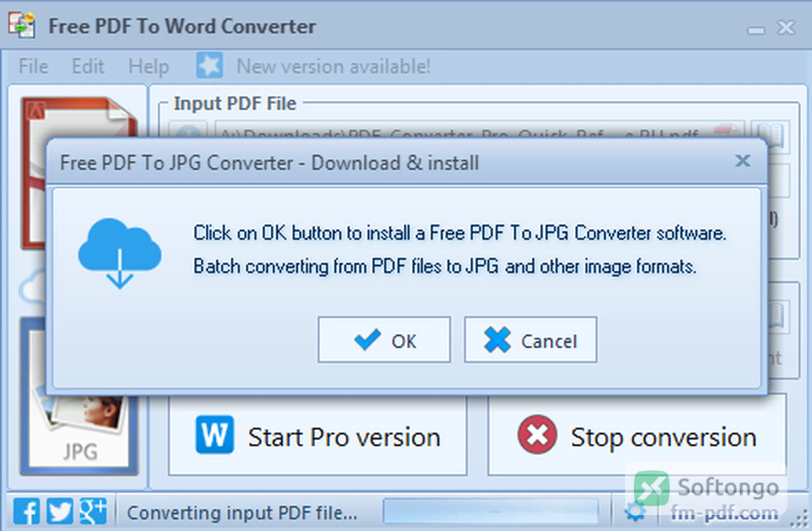Open the File menu
This screenshot has height=531, width=812.
[x=33, y=66]
